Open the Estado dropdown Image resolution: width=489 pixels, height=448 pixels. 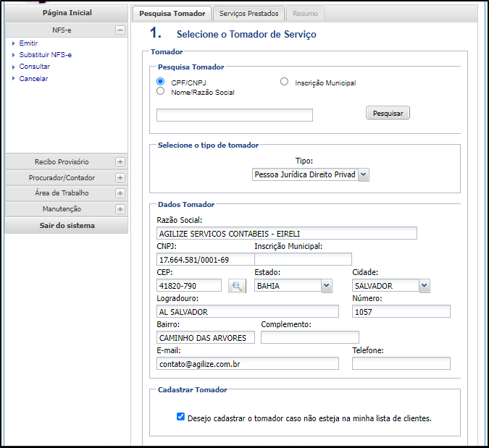[293, 286]
